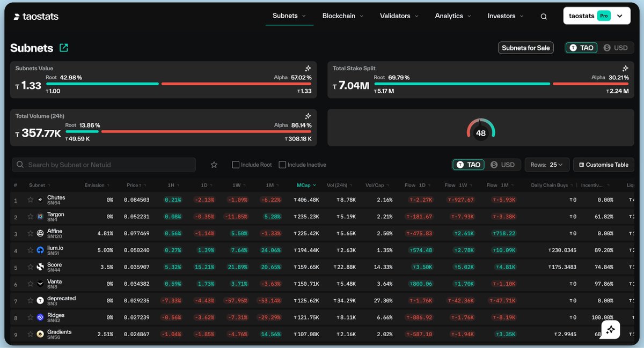Expand the Rows 25 dropdown
The width and height of the screenshot is (644, 348).
tap(546, 165)
